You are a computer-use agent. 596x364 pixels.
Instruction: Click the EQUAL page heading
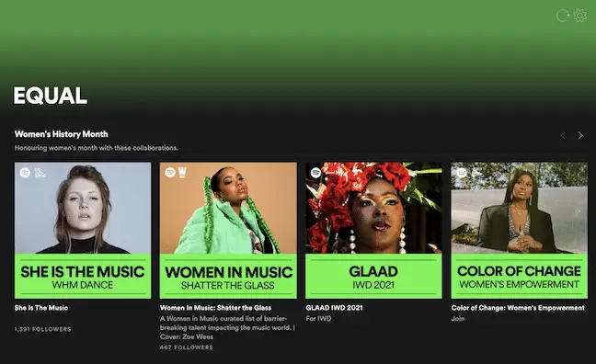point(51,96)
